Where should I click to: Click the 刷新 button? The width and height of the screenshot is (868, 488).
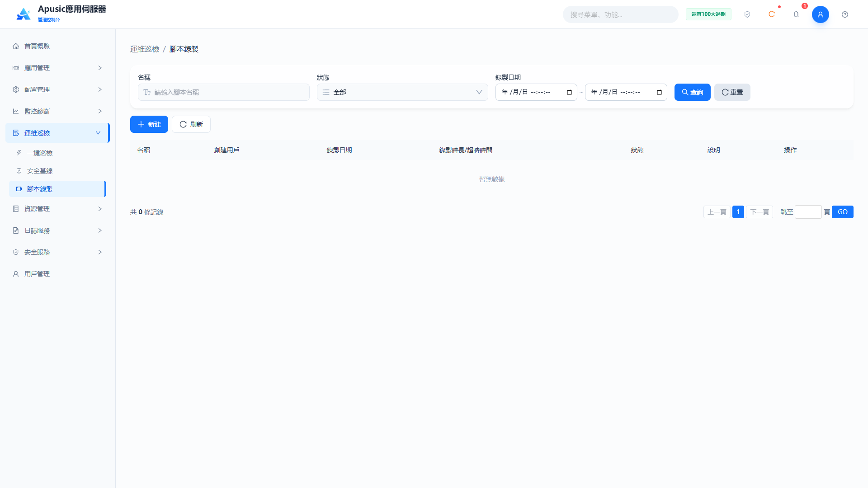coord(191,124)
